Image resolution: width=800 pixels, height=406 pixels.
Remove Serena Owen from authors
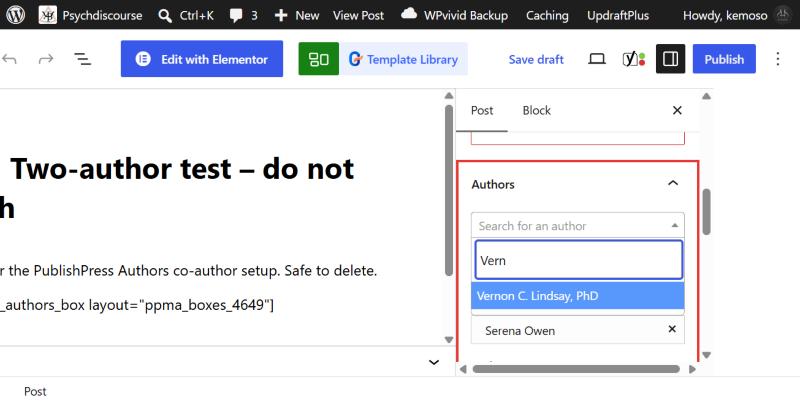[x=672, y=329]
